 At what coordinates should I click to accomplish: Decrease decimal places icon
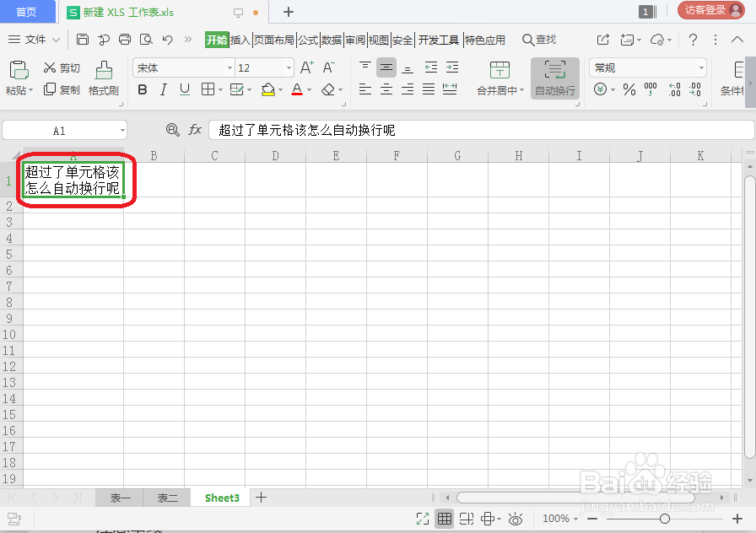click(694, 89)
